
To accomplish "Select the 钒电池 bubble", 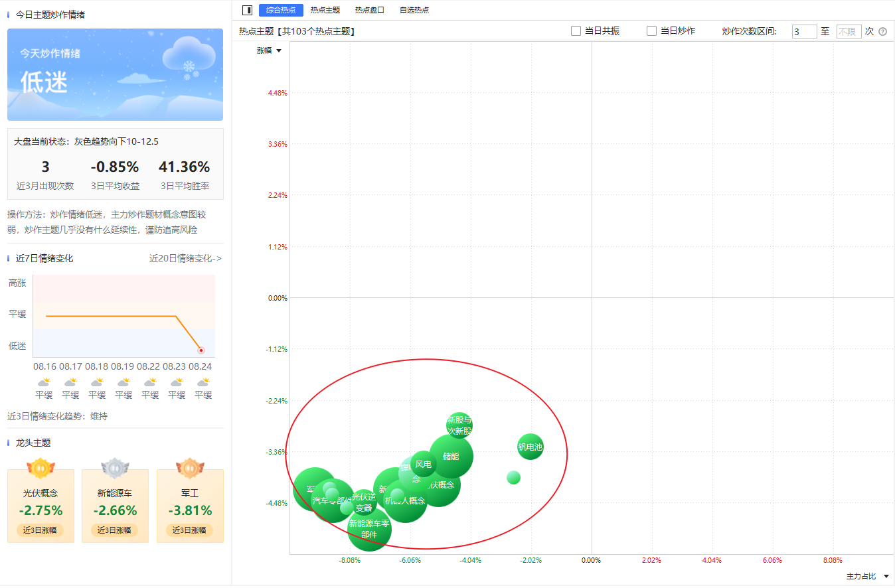I will 530,447.
